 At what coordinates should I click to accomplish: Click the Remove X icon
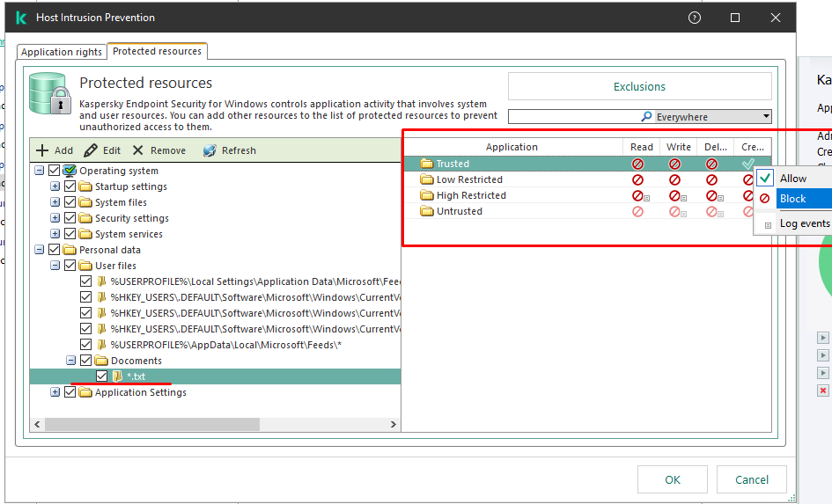pos(138,150)
